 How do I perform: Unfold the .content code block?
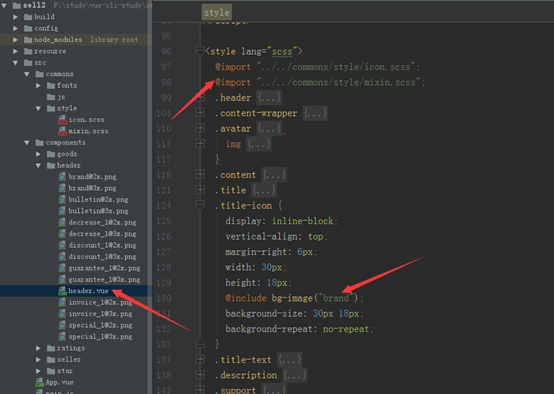pos(200,174)
